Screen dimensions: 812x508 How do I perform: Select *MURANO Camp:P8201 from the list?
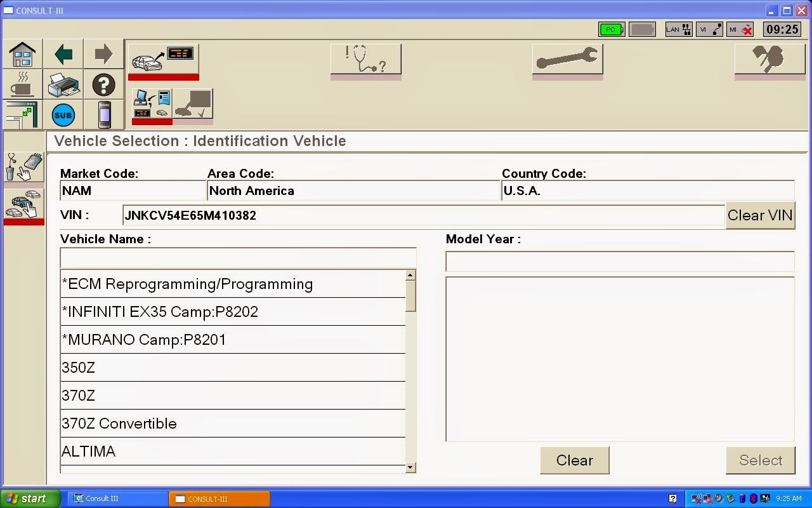pyautogui.click(x=233, y=340)
